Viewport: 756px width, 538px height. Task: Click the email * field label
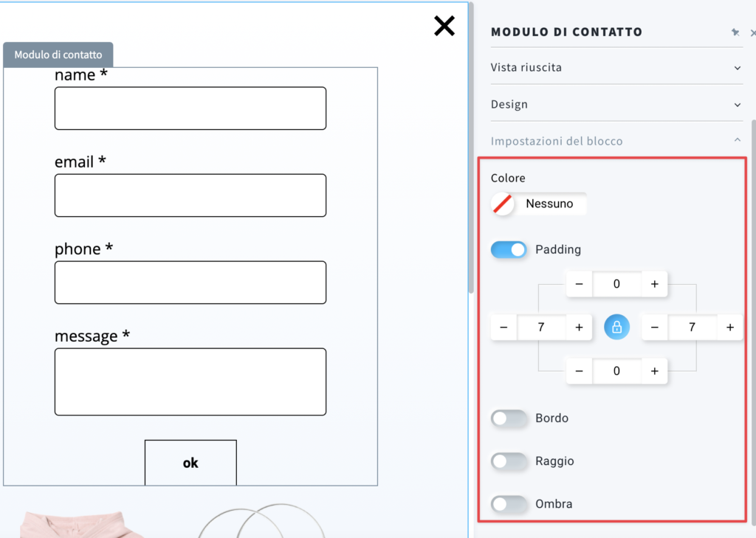point(80,162)
